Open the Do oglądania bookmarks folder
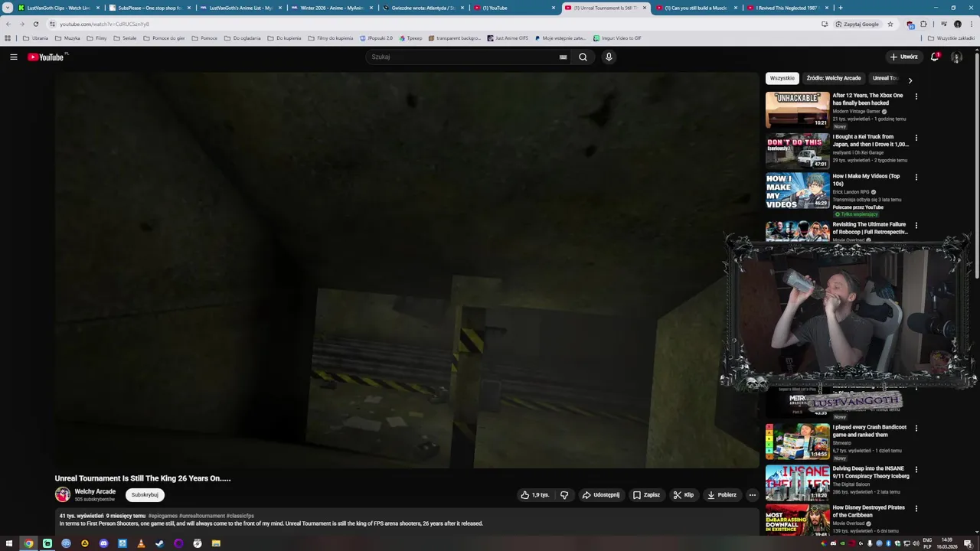 (243, 37)
